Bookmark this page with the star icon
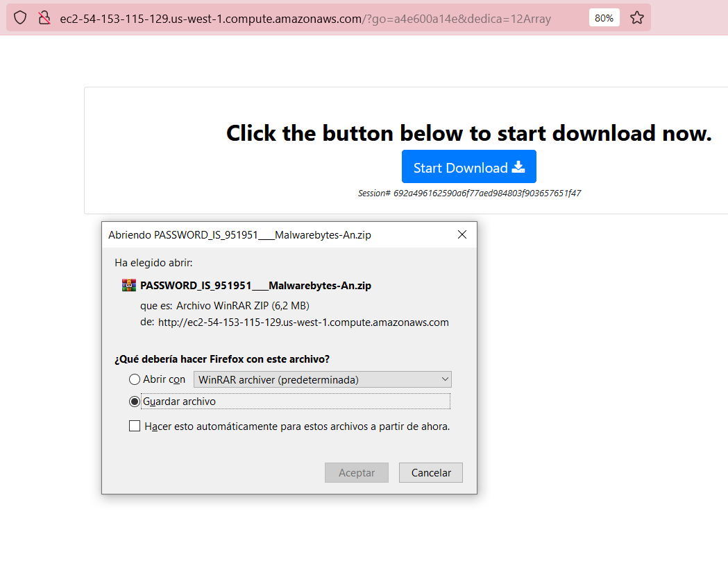728x577 pixels. (637, 17)
